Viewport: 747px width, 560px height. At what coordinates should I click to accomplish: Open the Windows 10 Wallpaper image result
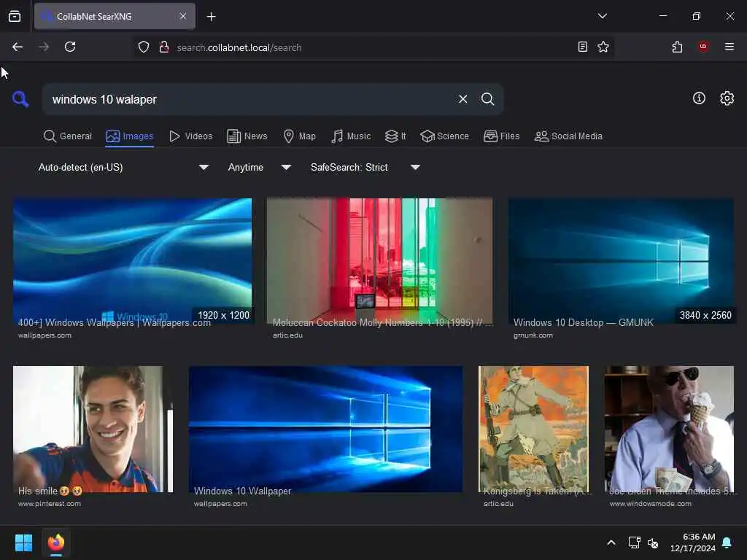325,429
